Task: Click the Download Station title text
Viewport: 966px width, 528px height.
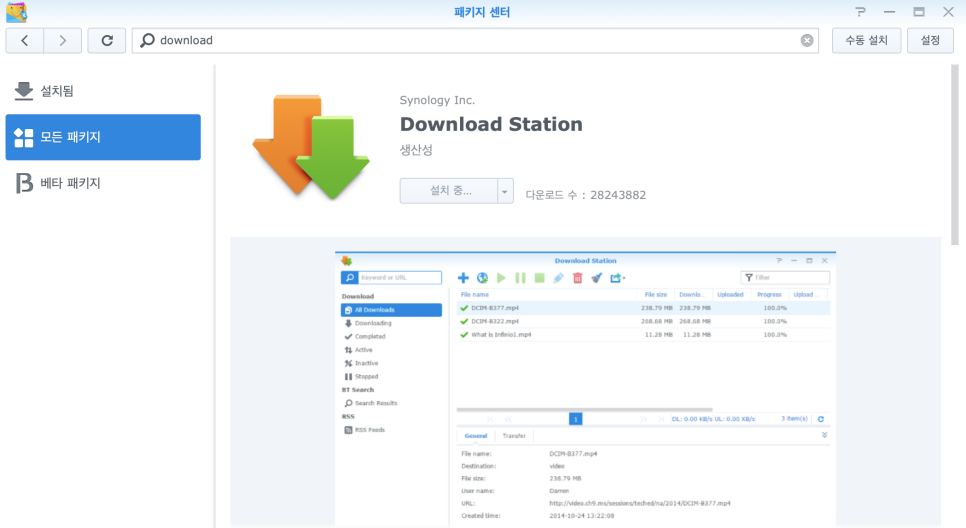Action: (491, 124)
